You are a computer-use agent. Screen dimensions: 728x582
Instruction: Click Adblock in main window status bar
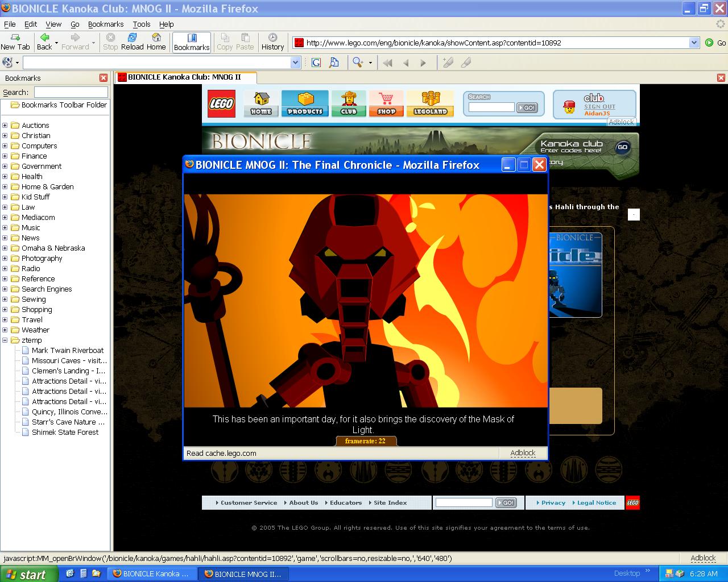point(703,558)
